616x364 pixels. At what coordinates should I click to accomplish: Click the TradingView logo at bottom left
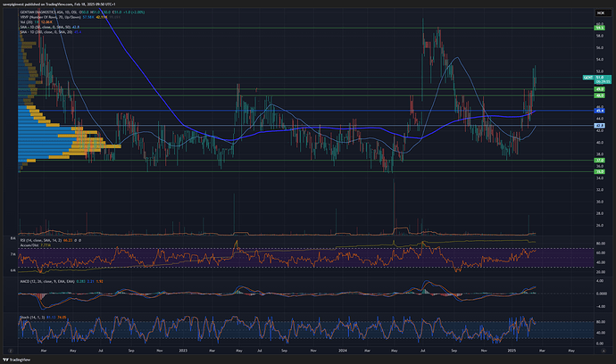coord(16,360)
